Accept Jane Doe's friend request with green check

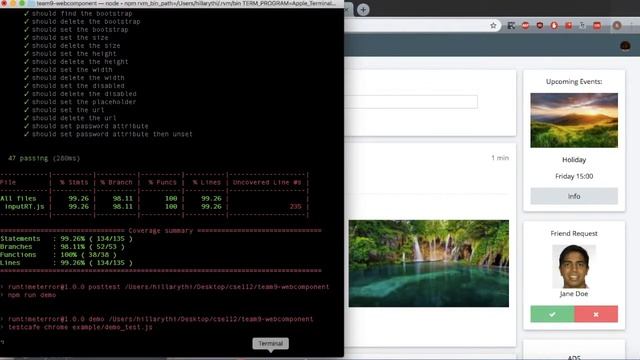click(x=552, y=314)
